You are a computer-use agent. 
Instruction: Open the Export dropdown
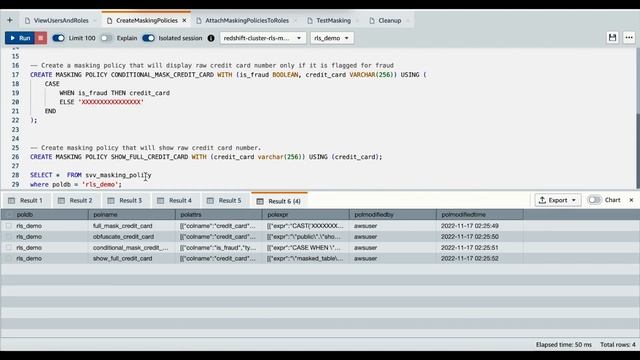(558, 200)
